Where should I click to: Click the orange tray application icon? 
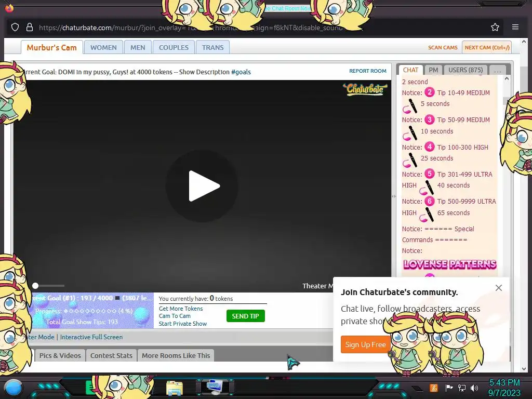[x=433, y=388]
